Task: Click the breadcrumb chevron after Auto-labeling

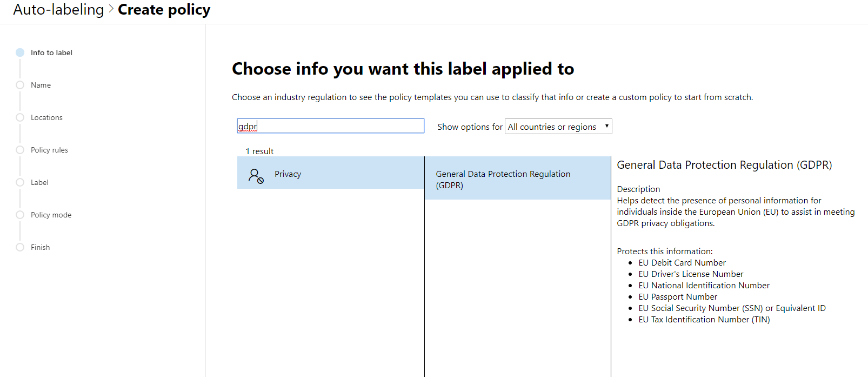Action: [111, 10]
